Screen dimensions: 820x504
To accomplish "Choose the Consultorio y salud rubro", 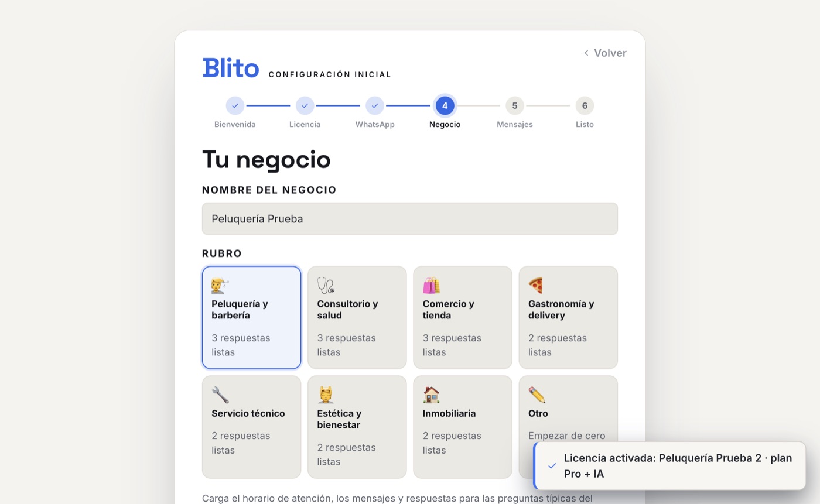I will pyautogui.click(x=357, y=318).
